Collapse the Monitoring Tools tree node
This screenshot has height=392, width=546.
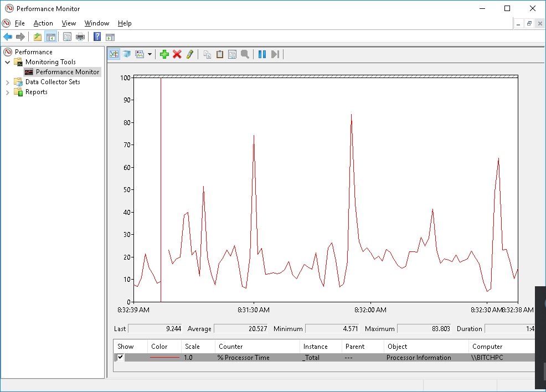[x=7, y=63]
